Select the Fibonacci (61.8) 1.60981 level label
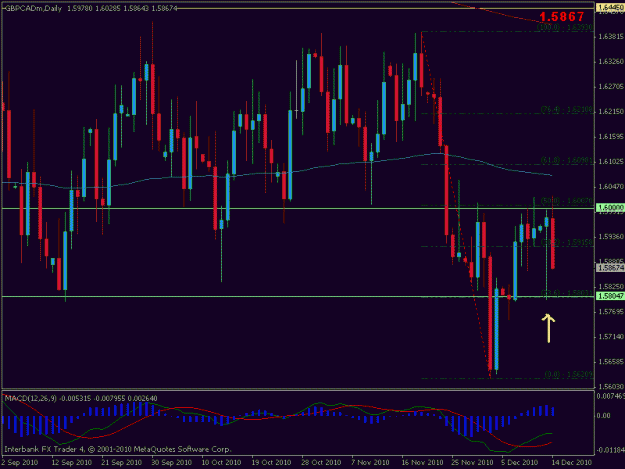The image size is (625, 469). (x=567, y=160)
